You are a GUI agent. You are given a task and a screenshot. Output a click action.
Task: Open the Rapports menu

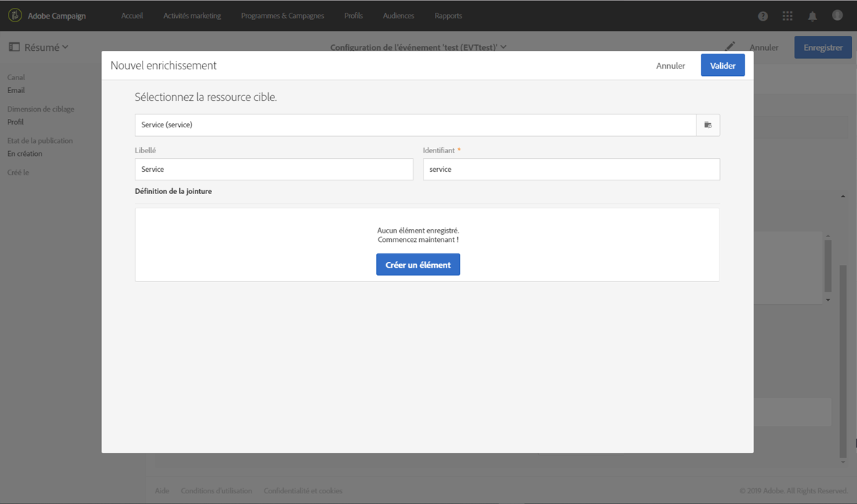click(448, 16)
